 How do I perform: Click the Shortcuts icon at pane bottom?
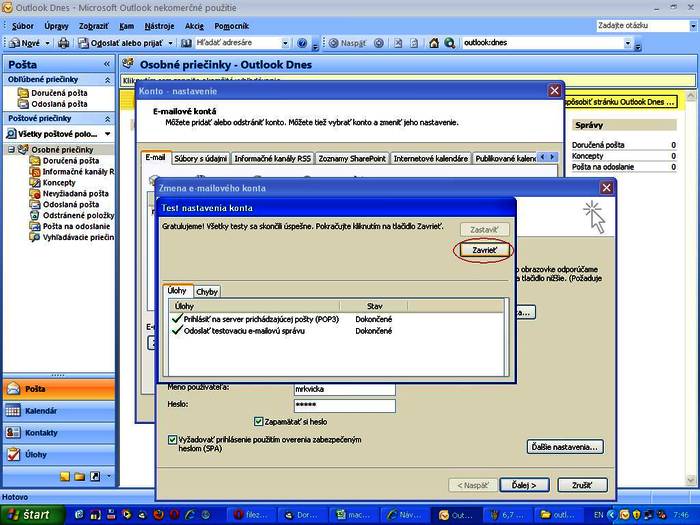click(95, 476)
